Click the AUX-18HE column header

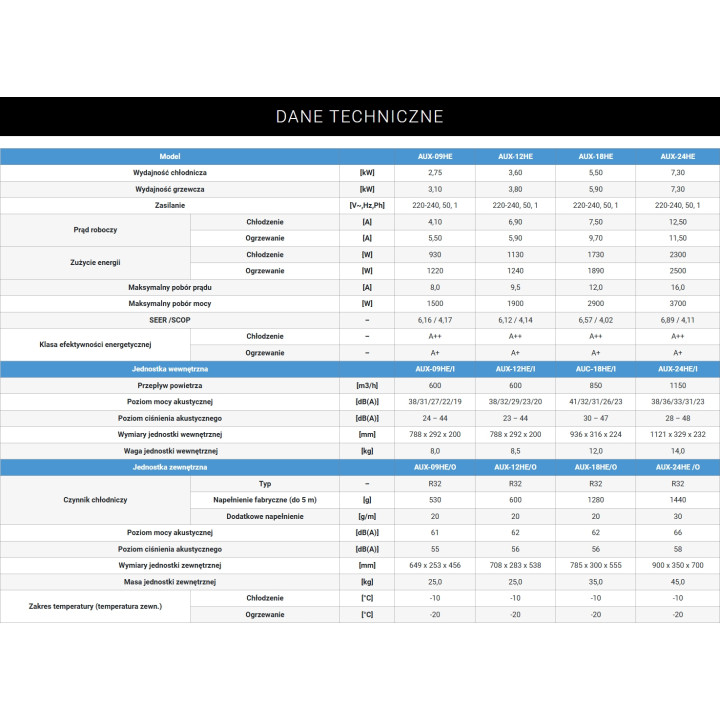pos(596,157)
